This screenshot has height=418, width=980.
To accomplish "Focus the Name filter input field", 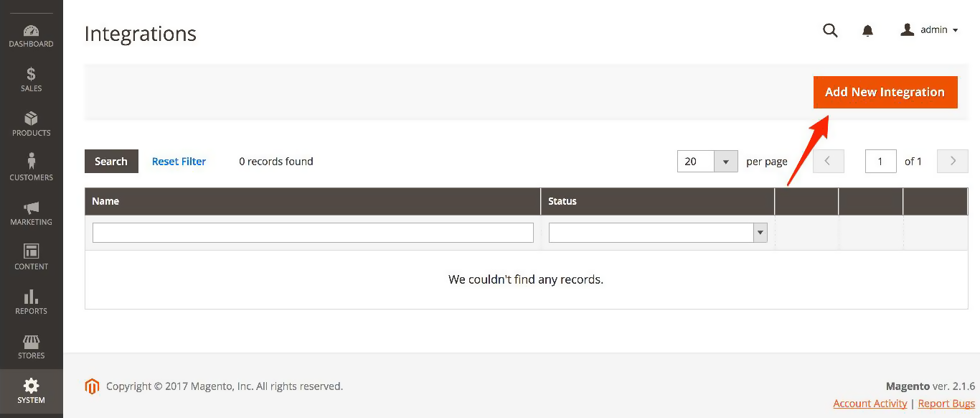I will 313,233.
